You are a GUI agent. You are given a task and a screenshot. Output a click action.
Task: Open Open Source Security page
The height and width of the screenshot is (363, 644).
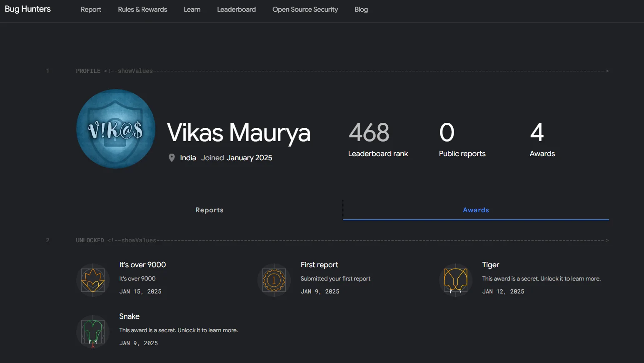[x=305, y=10]
